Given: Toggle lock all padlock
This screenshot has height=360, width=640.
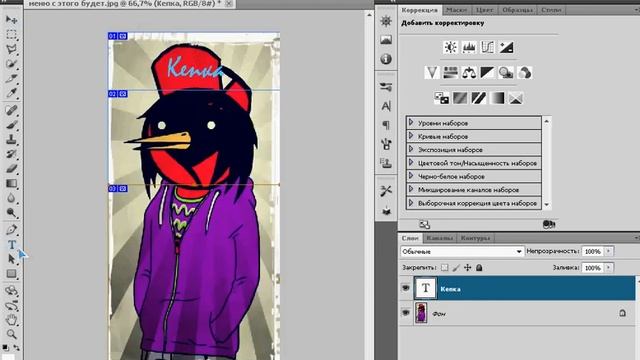Looking at the screenshot, I should 479,268.
